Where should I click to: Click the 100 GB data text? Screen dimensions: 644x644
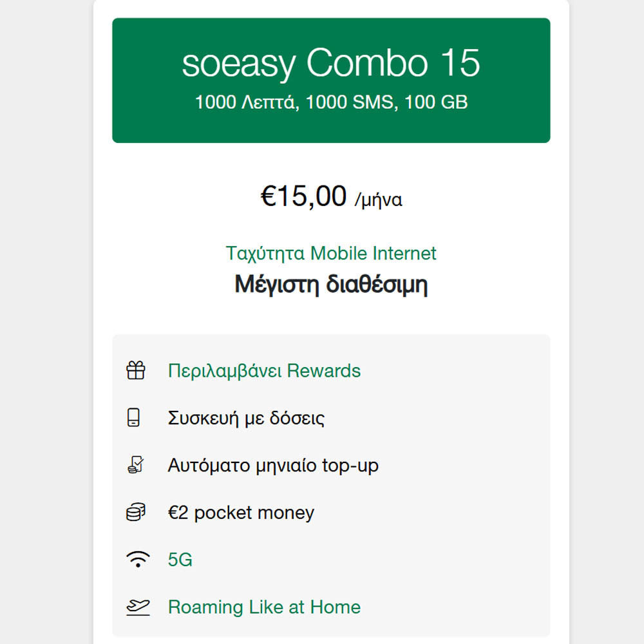436,102
